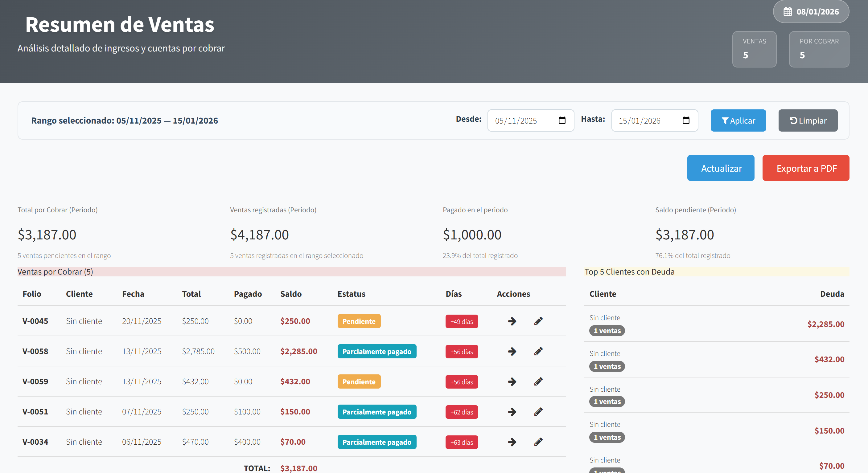The image size is (868, 473).
Task: Click the arrow icon for sale V-0045
Action: click(x=512, y=321)
